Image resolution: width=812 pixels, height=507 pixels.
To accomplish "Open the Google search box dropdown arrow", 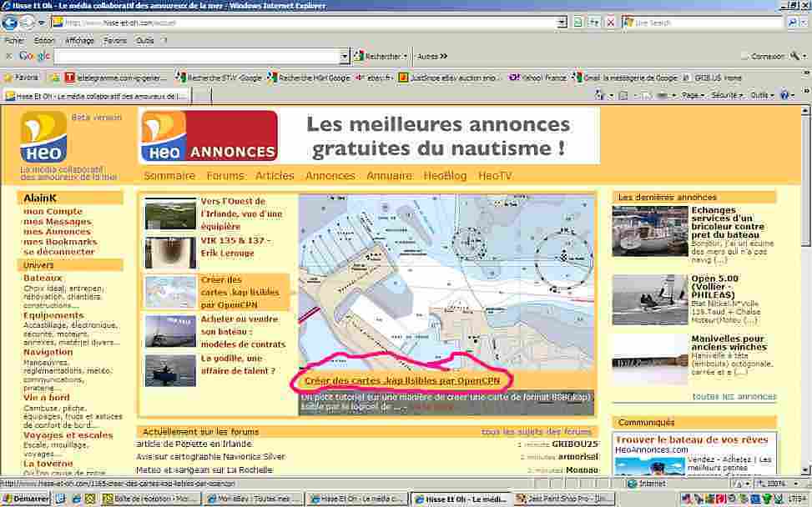I will [x=345, y=57].
